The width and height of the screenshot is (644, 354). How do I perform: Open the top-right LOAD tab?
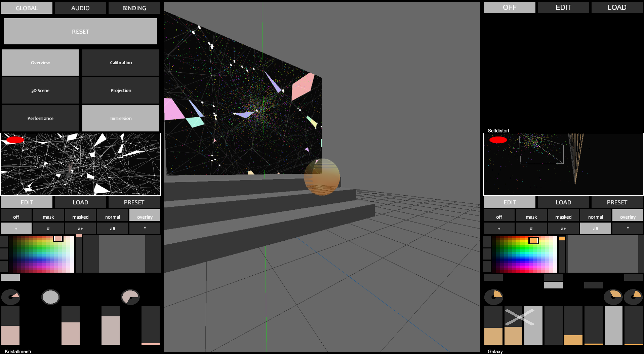[x=617, y=7]
